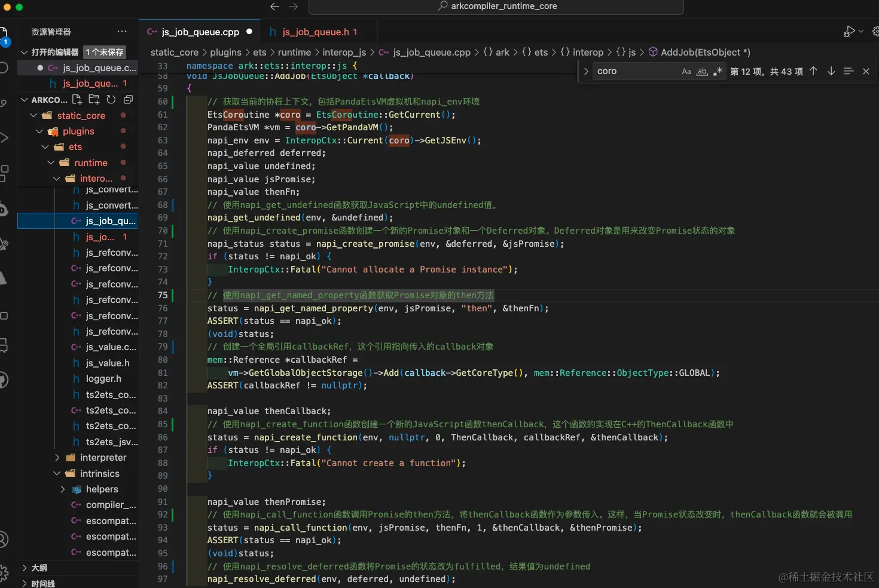Go to next search match arrow
The height and width of the screenshot is (588, 879).
click(x=831, y=71)
